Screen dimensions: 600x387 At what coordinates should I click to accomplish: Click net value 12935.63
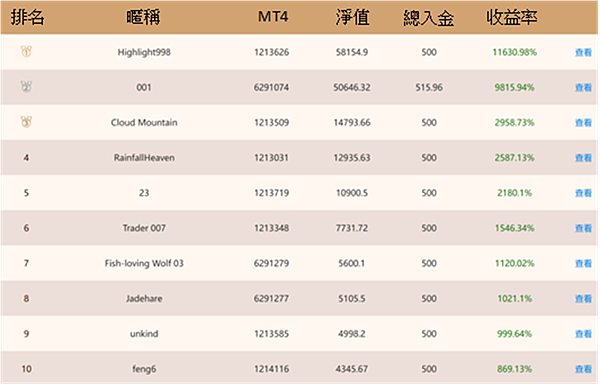click(x=352, y=158)
